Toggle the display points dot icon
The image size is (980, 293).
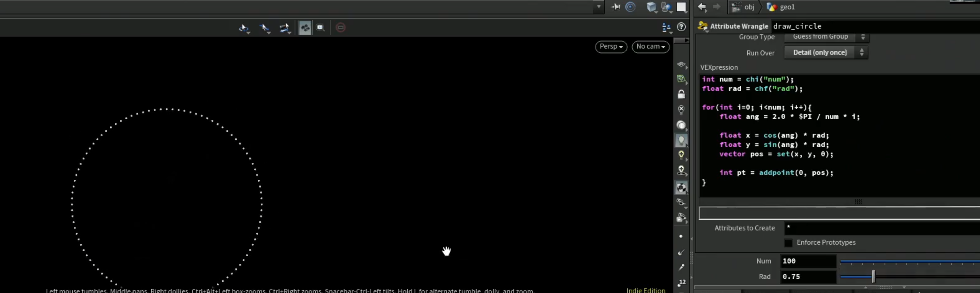coord(681,236)
